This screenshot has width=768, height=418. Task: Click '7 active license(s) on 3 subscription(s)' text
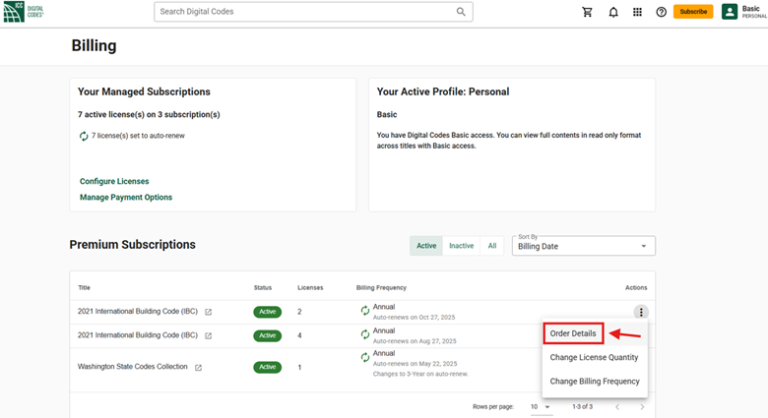pyautogui.click(x=149, y=115)
